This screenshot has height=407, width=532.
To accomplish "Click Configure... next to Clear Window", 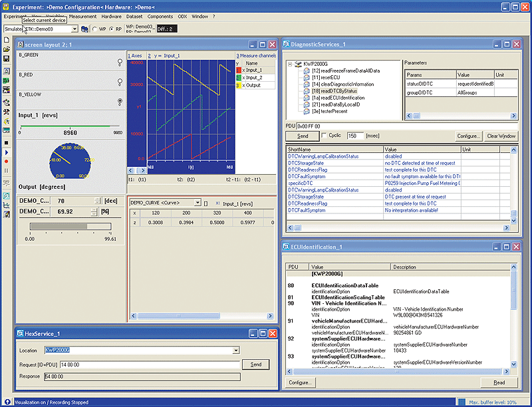I will pos(469,136).
